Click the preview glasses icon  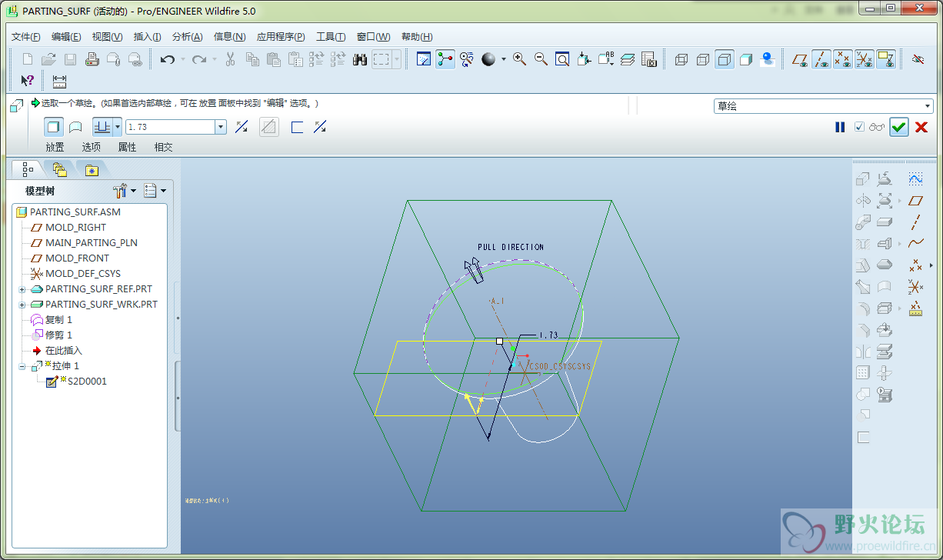pyautogui.click(x=877, y=127)
